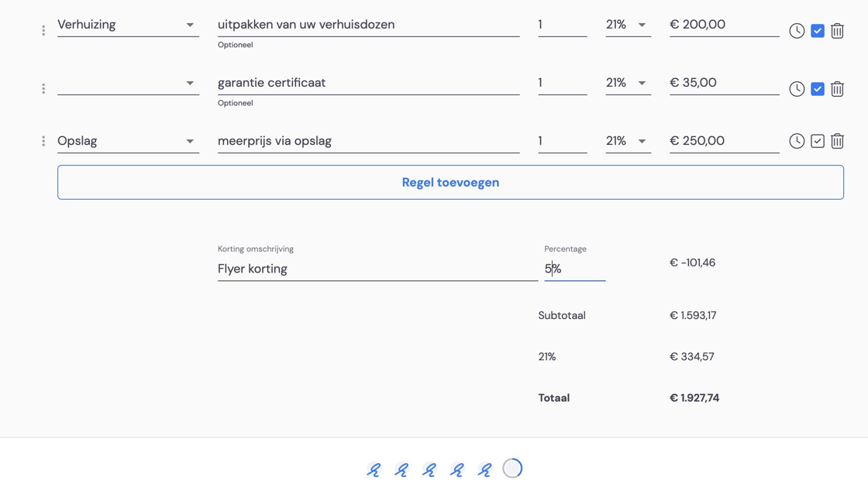Click the clock icon on the Opslag row
The image size is (868, 494).
[797, 141]
